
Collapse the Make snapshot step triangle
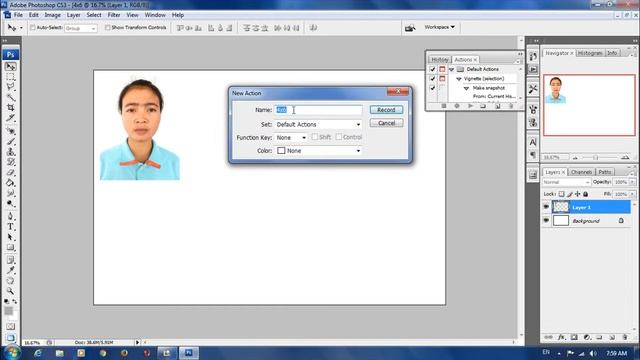coord(466,88)
